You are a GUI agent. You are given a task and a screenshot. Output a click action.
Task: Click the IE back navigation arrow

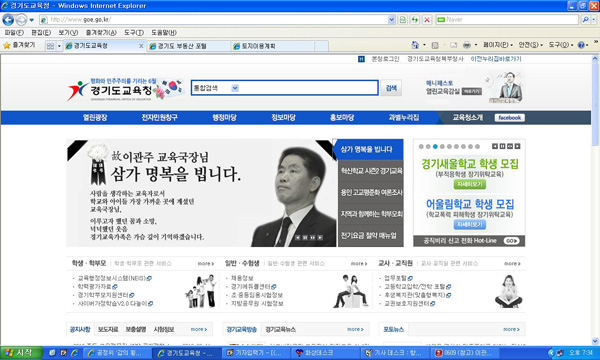(x=8, y=20)
